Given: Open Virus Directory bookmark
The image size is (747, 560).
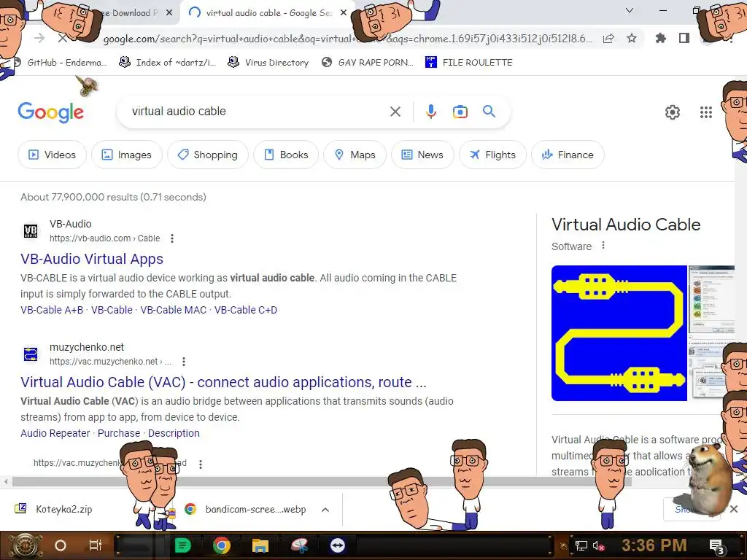Looking at the screenshot, I should [x=268, y=63].
